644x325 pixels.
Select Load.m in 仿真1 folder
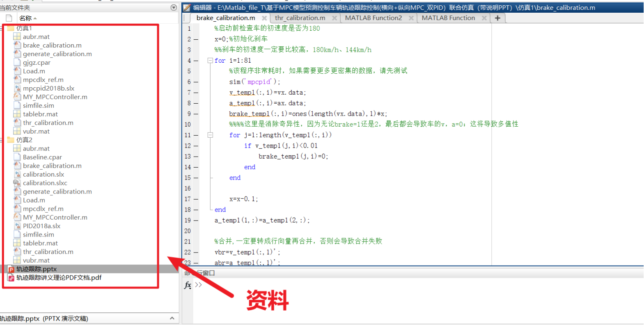click(x=34, y=71)
